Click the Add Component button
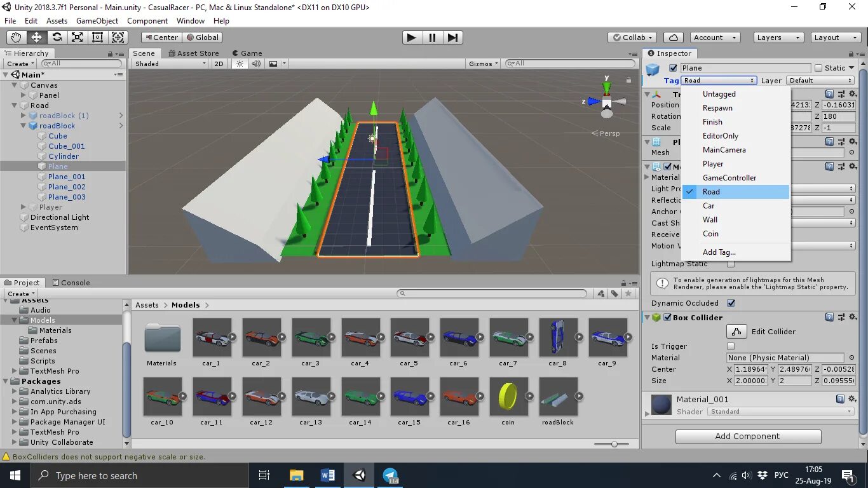This screenshot has width=868, height=488. 748,437
